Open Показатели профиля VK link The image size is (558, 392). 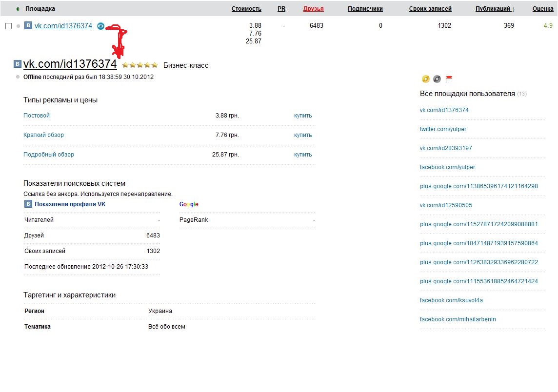[x=70, y=204]
